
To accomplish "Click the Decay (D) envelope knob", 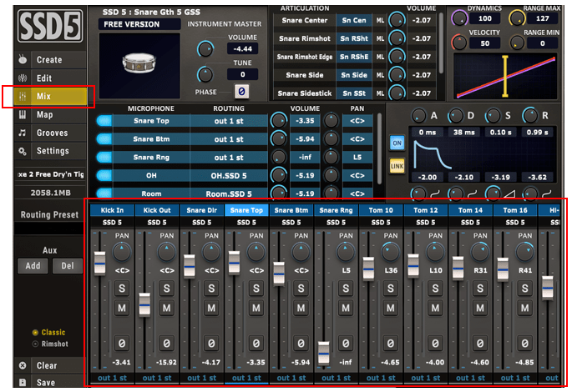I will click(456, 116).
